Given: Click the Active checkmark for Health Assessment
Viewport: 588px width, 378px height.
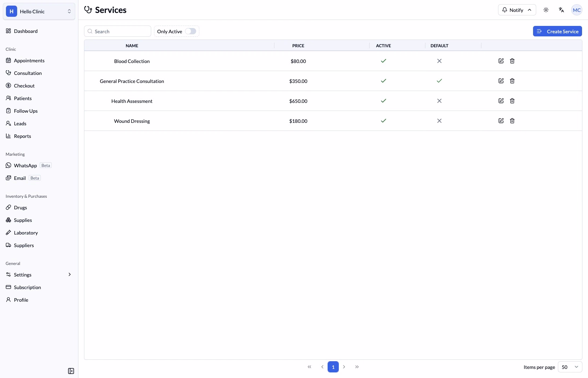Looking at the screenshot, I should (x=384, y=101).
